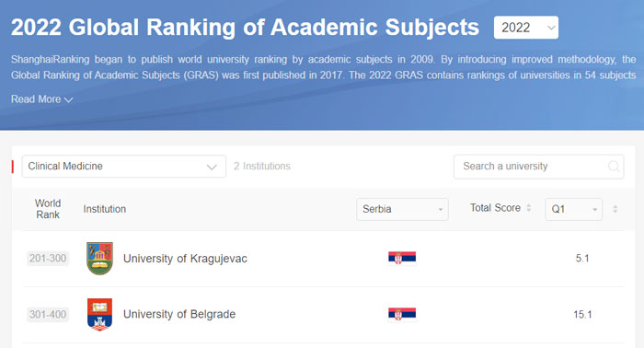Click the 201-300 rank badge
The width and height of the screenshot is (644, 348).
48,259
